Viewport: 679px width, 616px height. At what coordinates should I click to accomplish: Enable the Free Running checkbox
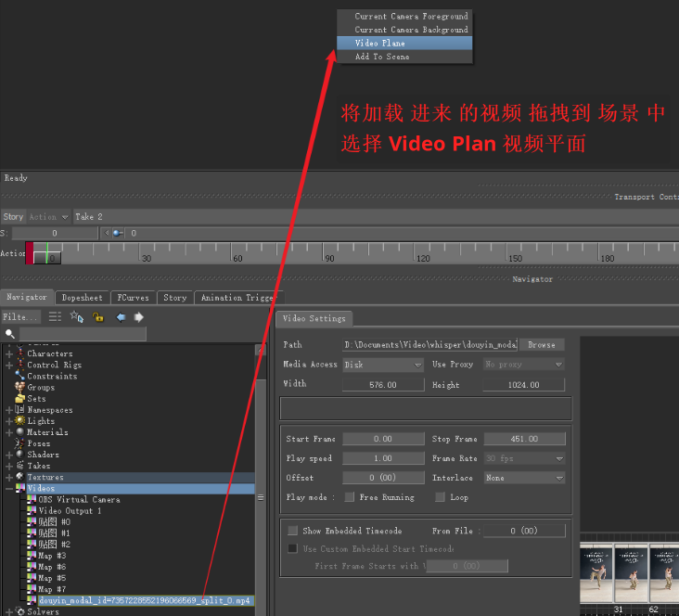(x=350, y=497)
